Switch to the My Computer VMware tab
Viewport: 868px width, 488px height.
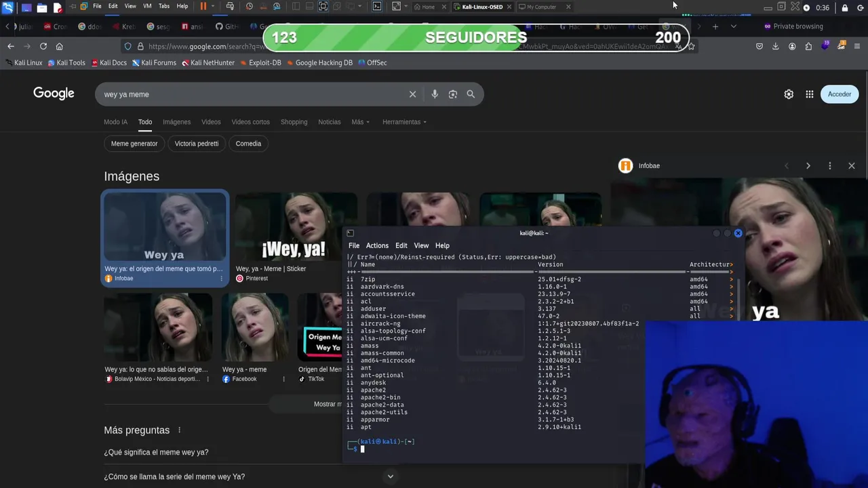(x=541, y=7)
